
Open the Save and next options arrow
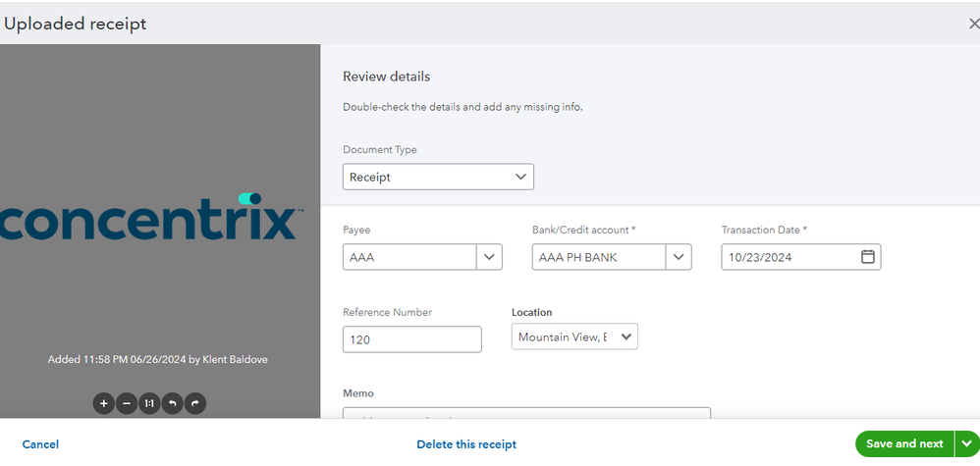(967, 443)
